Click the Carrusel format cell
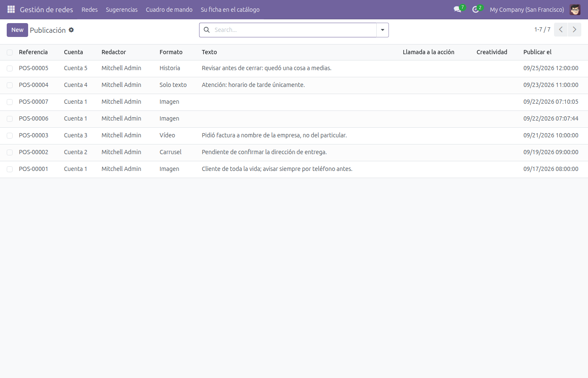The width and height of the screenshot is (588, 378). pyautogui.click(x=171, y=152)
